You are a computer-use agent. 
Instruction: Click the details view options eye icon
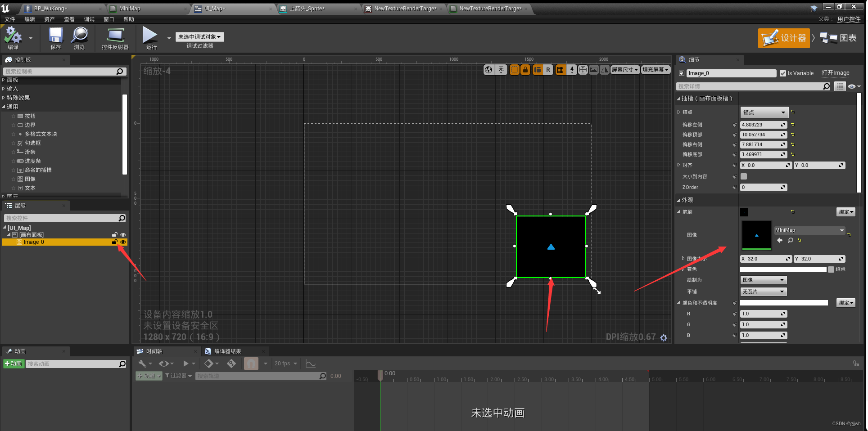(x=853, y=86)
